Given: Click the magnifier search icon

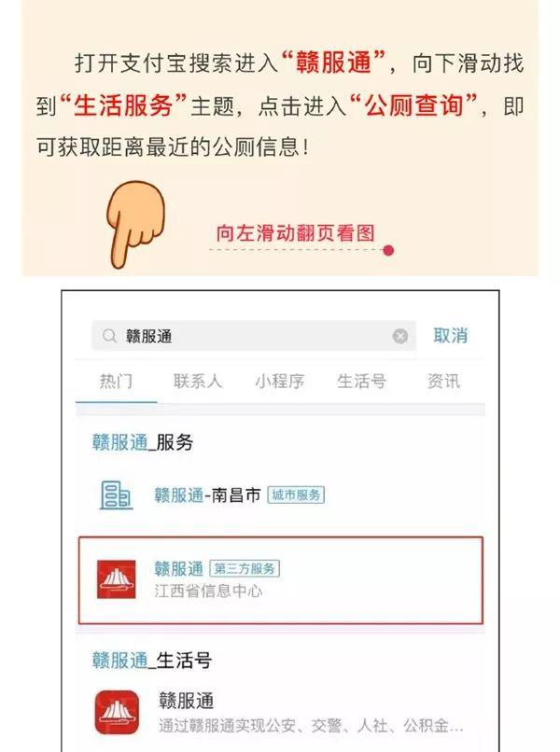Looking at the screenshot, I should pos(109,336).
